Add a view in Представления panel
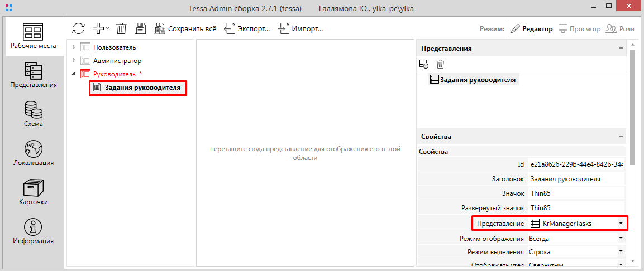The width and height of the screenshot is (644, 271). [x=424, y=64]
